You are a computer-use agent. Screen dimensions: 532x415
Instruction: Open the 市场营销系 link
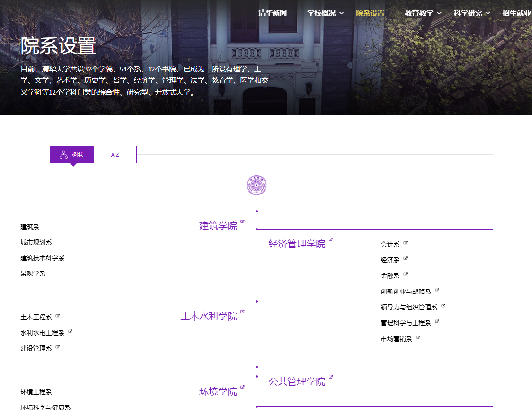click(396, 339)
